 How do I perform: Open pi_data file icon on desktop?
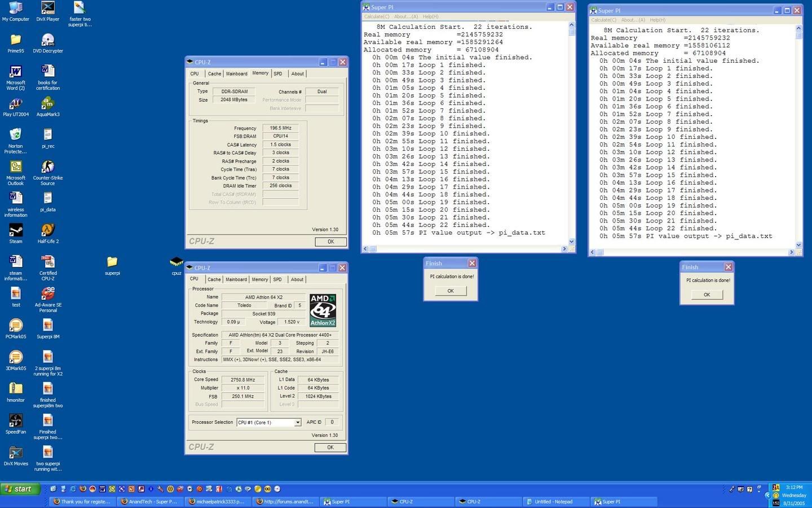[x=48, y=202]
